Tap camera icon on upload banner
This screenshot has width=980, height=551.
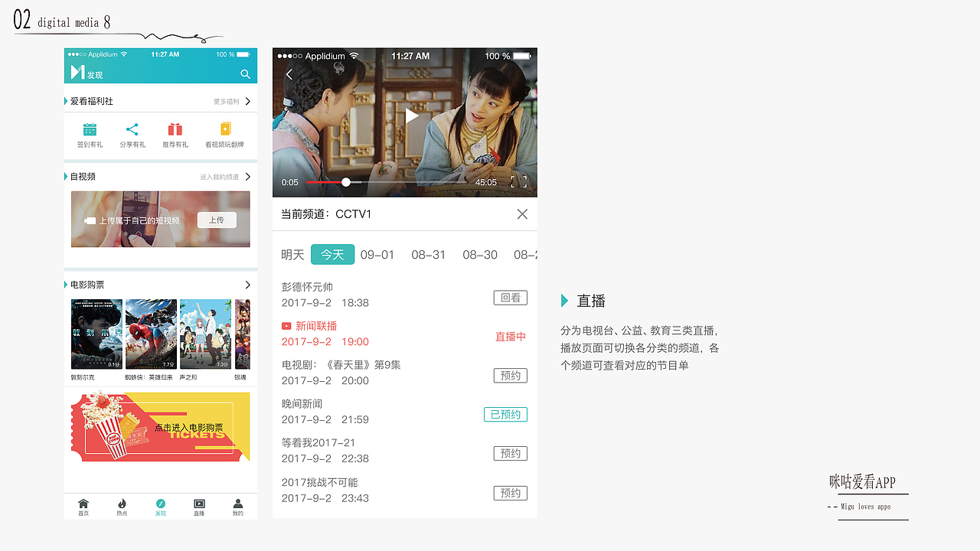(x=90, y=220)
